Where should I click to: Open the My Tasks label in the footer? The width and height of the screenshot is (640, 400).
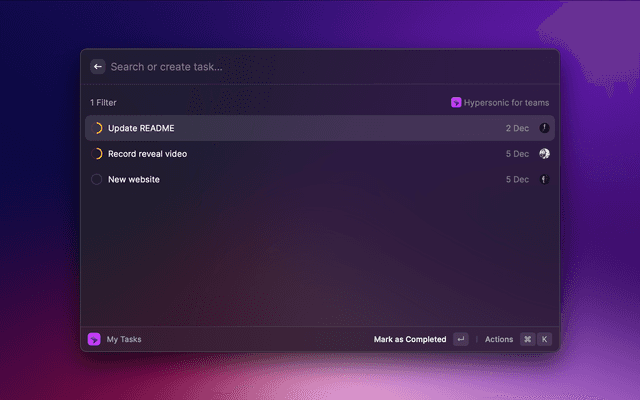(x=124, y=339)
